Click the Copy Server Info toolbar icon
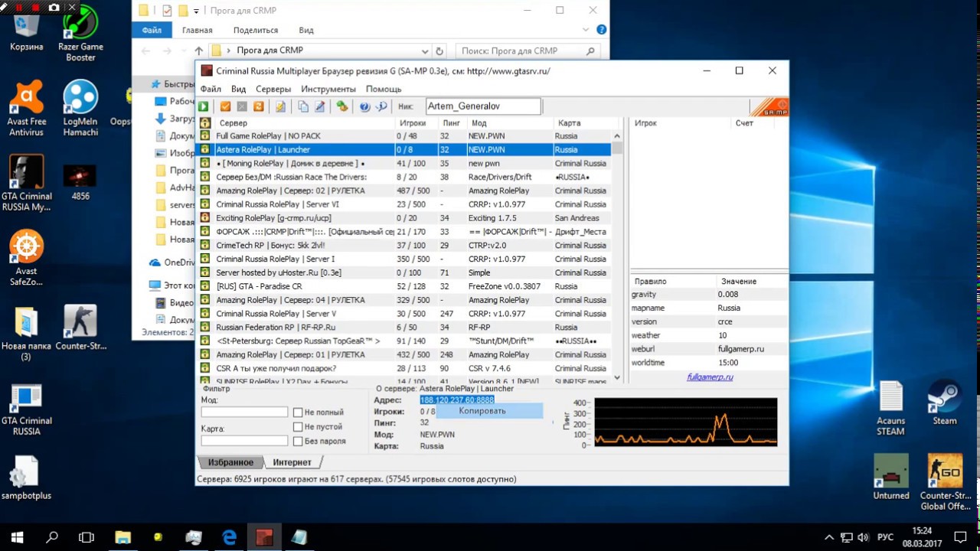Image resolution: width=980 pixels, height=551 pixels. tap(303, 106)
